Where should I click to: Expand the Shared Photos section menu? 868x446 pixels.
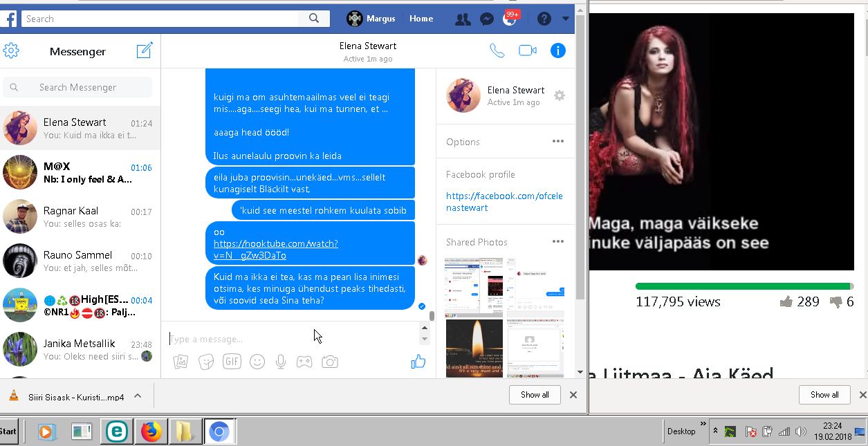pyautogui.click(x=558, y=242)
